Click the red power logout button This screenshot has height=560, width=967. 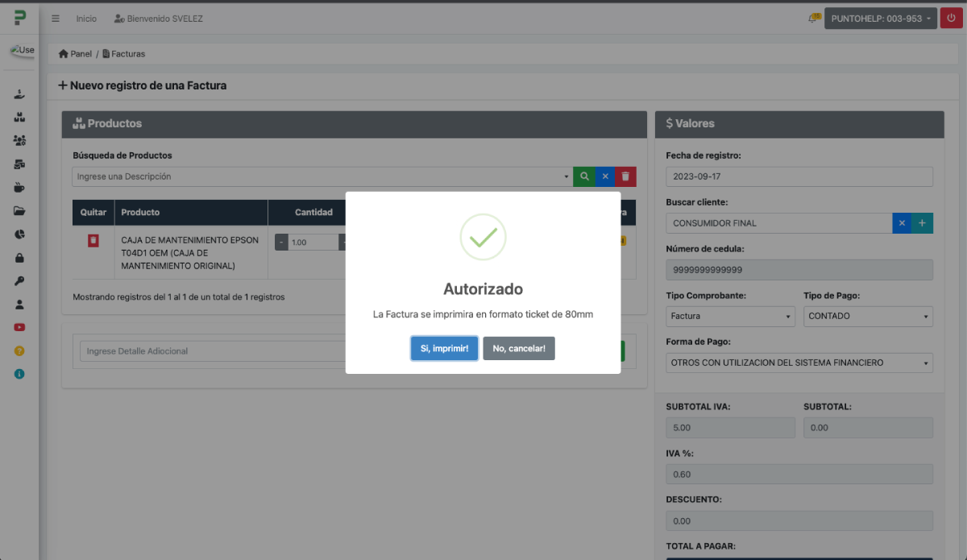[951, 18]
